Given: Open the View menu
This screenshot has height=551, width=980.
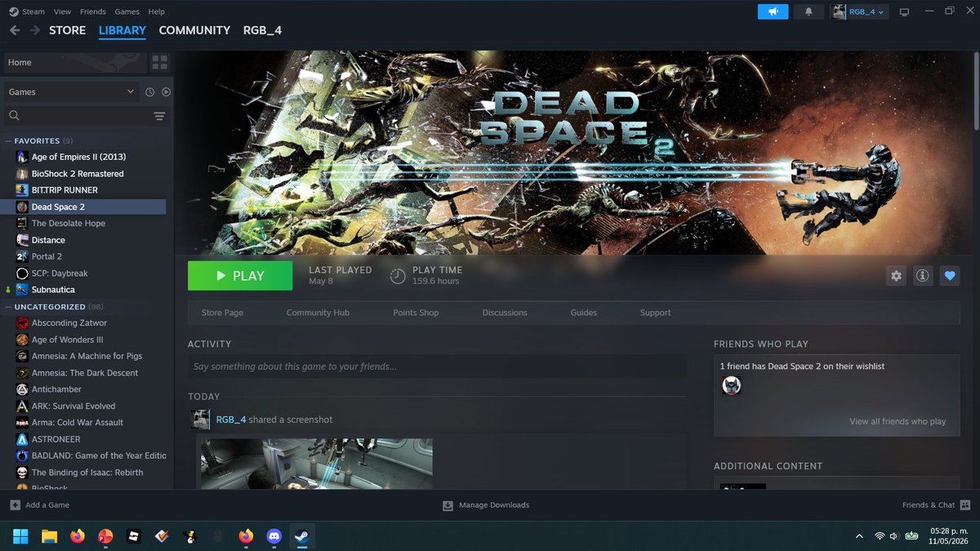Looking at the screenshot, I should pyautogui.click(x=62, y=11).
